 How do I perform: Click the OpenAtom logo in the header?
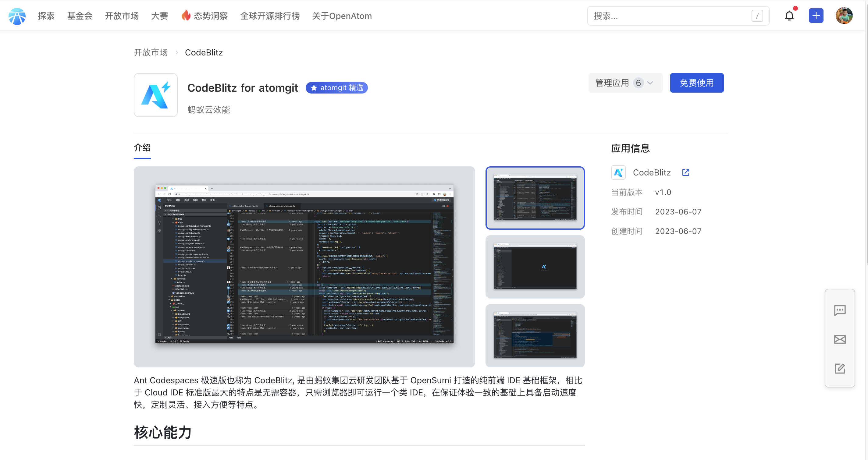(x=17, y=16)
